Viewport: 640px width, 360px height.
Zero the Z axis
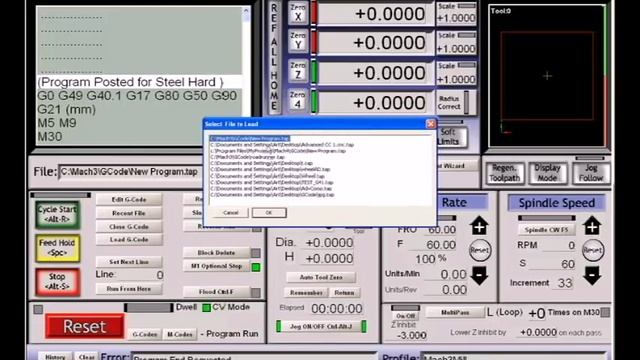tap(298, 70)
